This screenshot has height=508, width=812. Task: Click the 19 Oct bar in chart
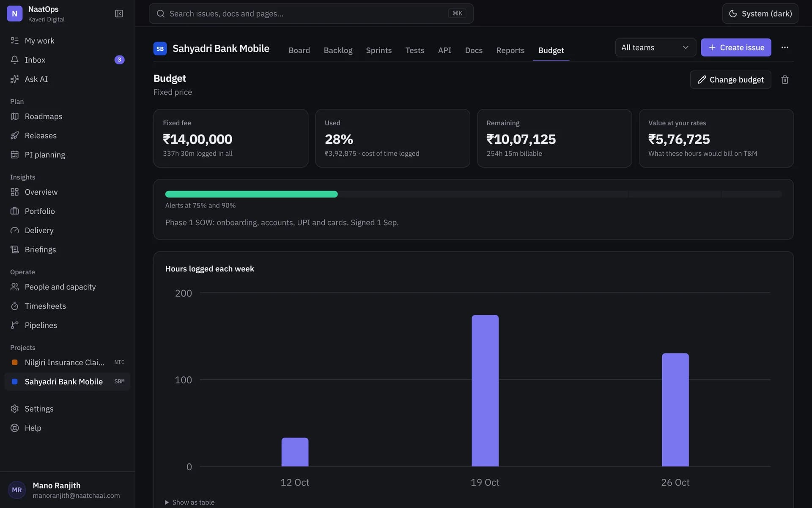coord(485,390)
